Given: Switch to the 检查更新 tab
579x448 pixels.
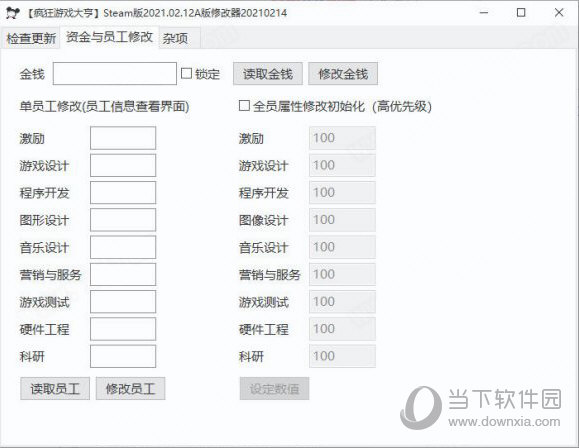Looking at the screenshot, I should click(31, 38).
